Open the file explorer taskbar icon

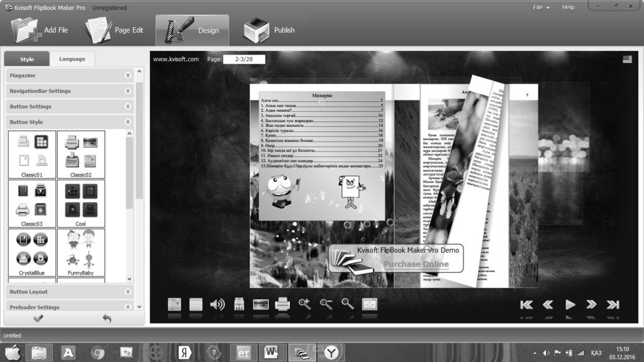pyautogui.click(x=39, y=353)
